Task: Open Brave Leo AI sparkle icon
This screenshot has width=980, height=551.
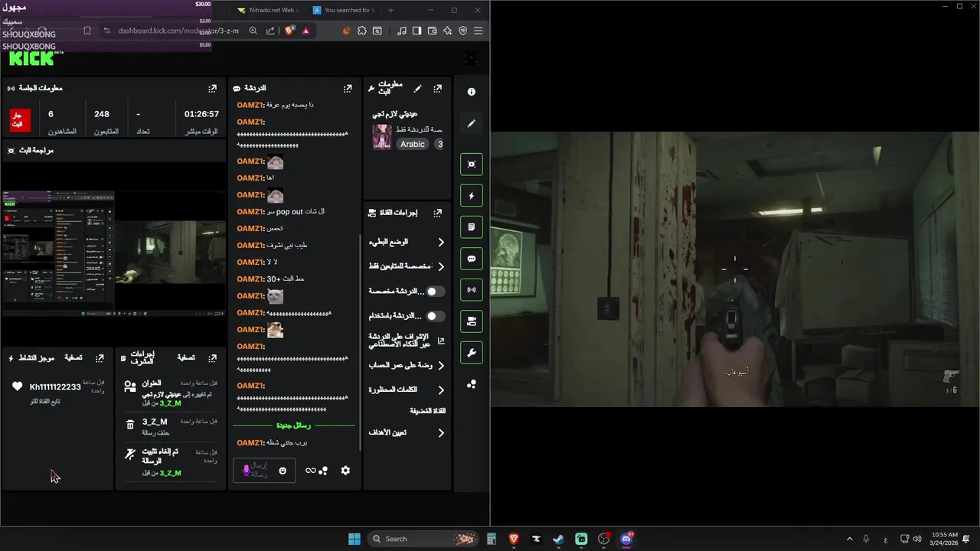Action: click(x=448, y=31)
